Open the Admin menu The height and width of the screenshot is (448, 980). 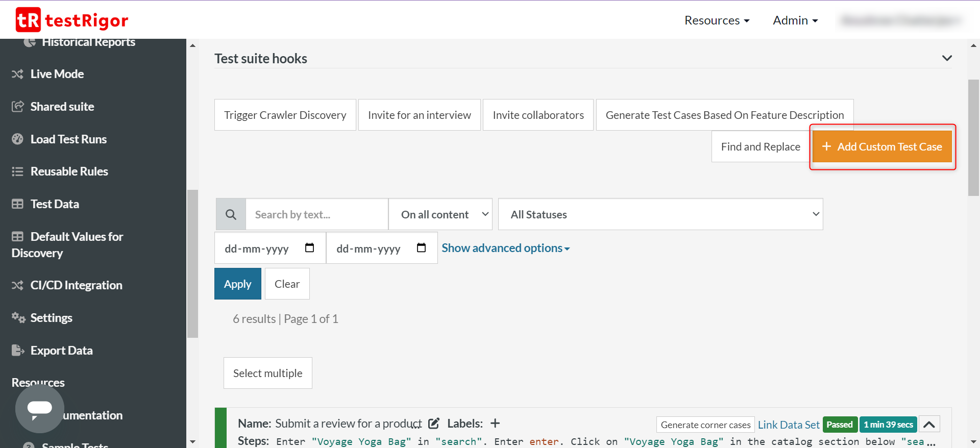(x=795, y=20)
